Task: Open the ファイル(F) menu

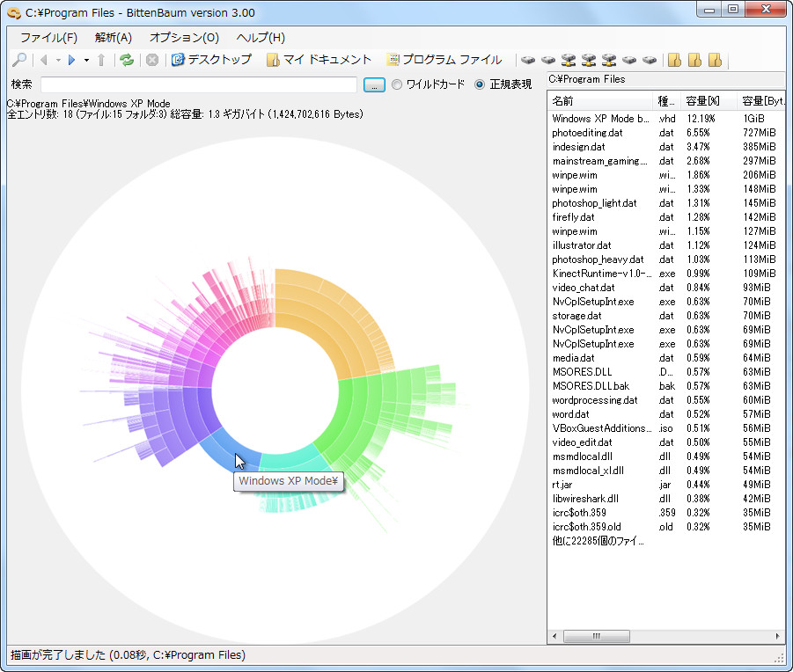Action: point(48,38)
